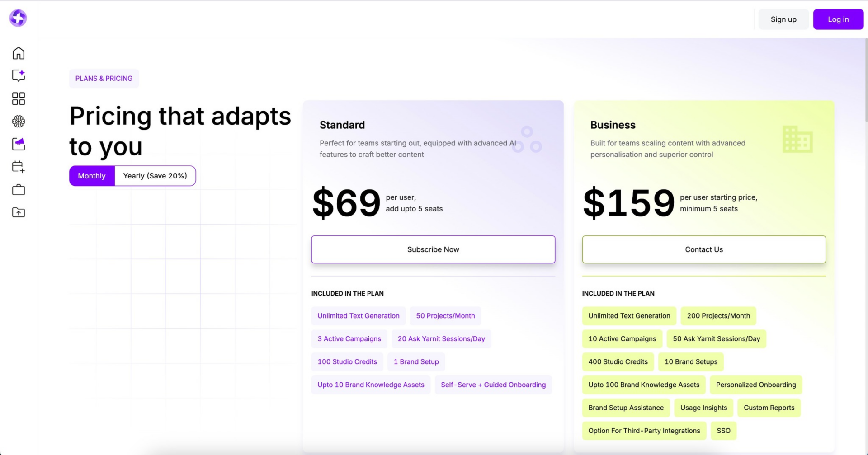This screenshot has width=868, height=455.
Task: Click the Log in button
Action: tap(838, 19)
